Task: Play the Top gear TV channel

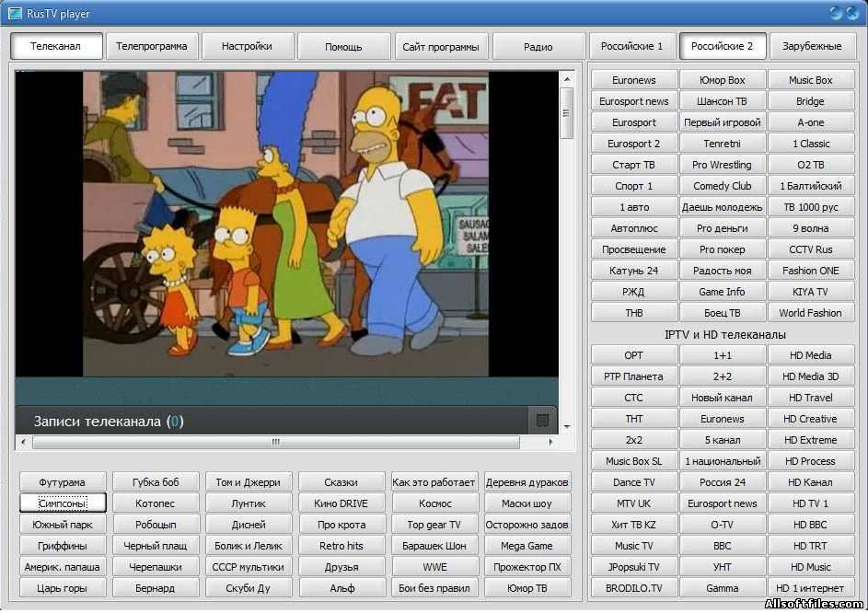Action: pos(434,524)
